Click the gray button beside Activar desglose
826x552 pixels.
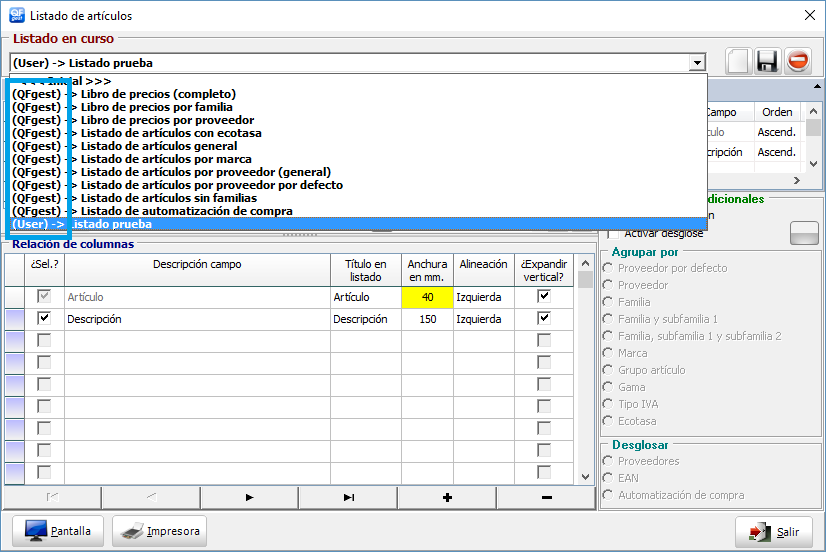click(804, 233)
